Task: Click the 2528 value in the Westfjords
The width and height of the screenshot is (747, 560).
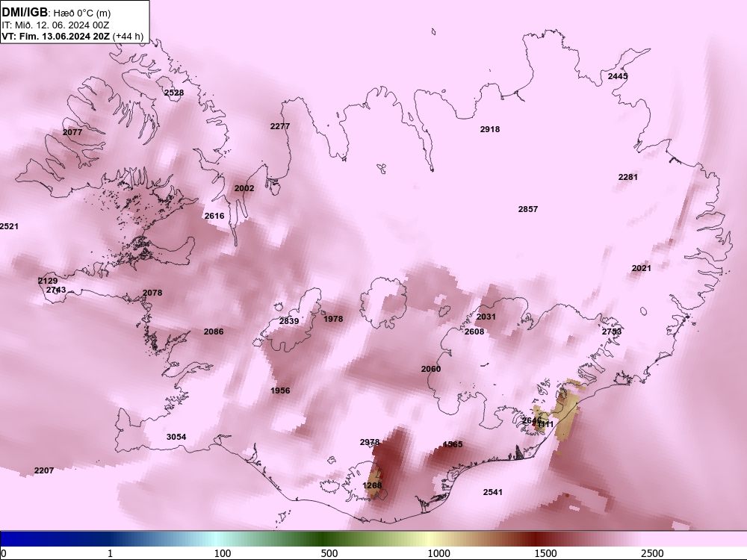Action: point(174,93)
